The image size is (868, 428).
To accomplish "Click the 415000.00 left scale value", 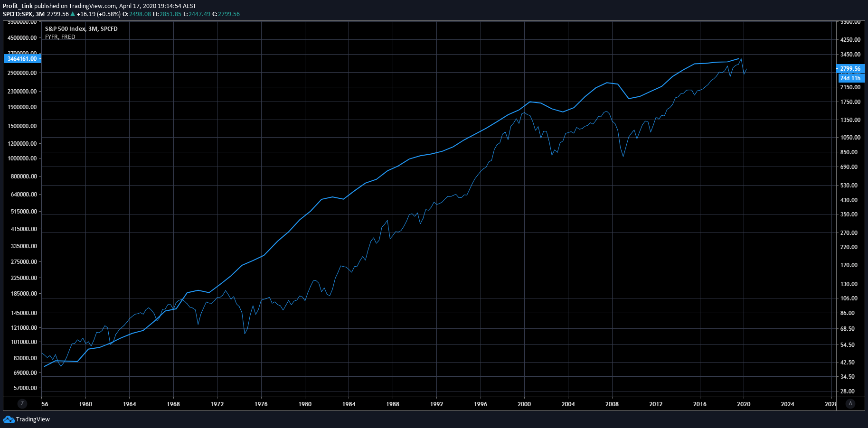I will tap(24, 229).
